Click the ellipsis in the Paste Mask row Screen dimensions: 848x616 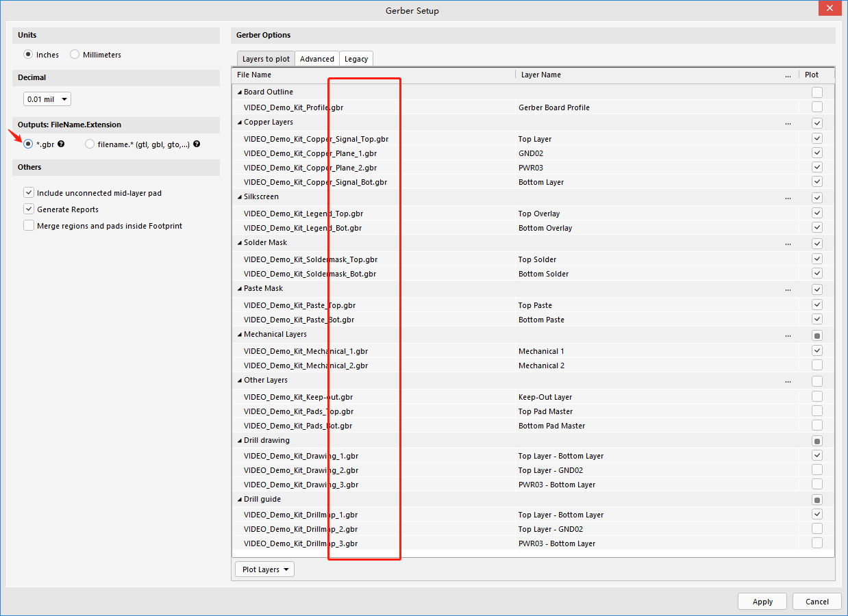[x=788, y=290]
